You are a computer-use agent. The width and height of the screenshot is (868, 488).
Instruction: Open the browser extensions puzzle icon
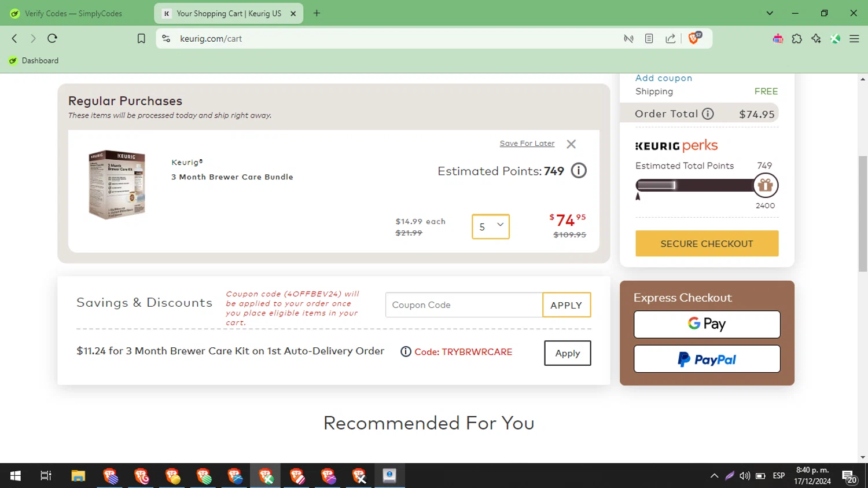[797, 39]
